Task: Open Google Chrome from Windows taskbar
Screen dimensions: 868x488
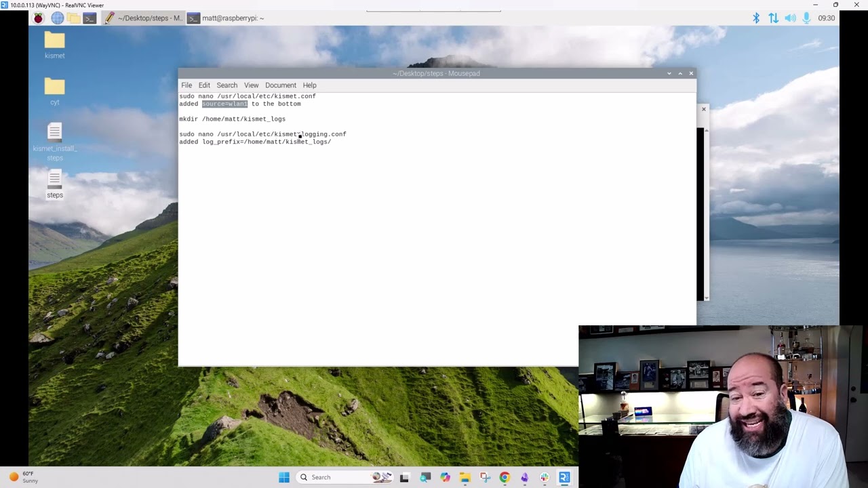Action: point(505,477)
